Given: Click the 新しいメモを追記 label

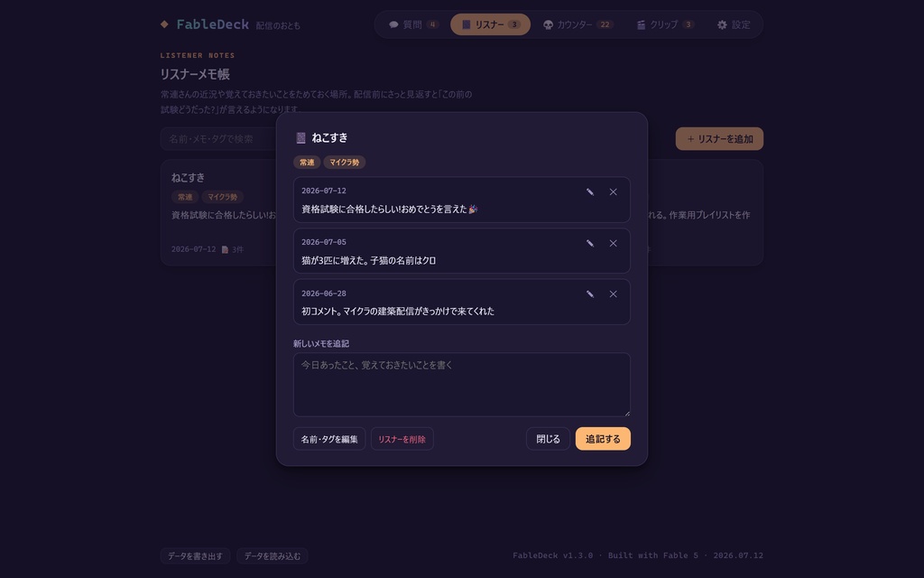Looking at the screenshot, I should click(x=321, y=343).
